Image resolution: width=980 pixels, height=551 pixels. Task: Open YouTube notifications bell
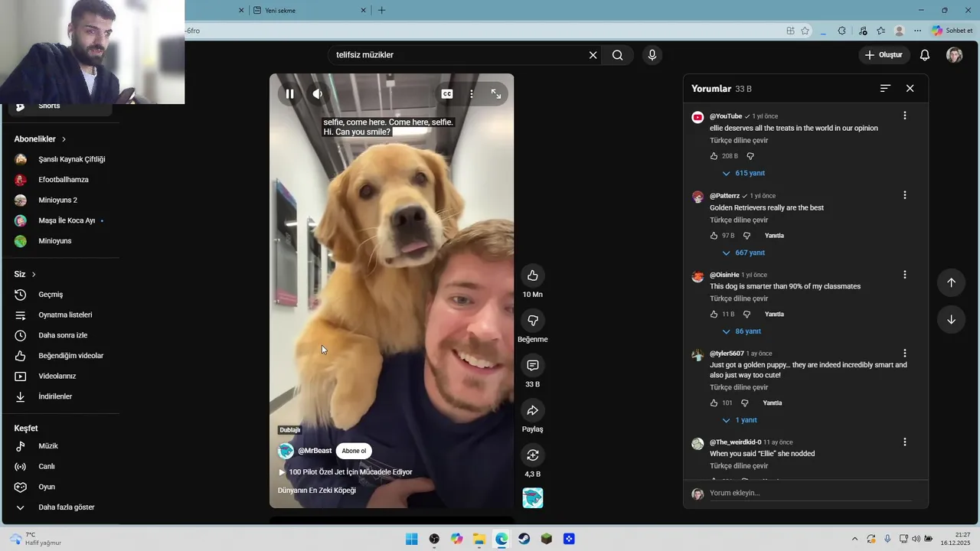click(925, 55)
